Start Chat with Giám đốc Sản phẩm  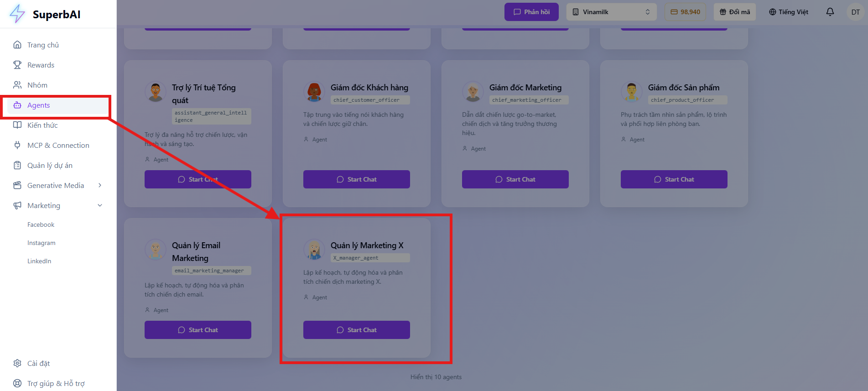tap(674, 179)
